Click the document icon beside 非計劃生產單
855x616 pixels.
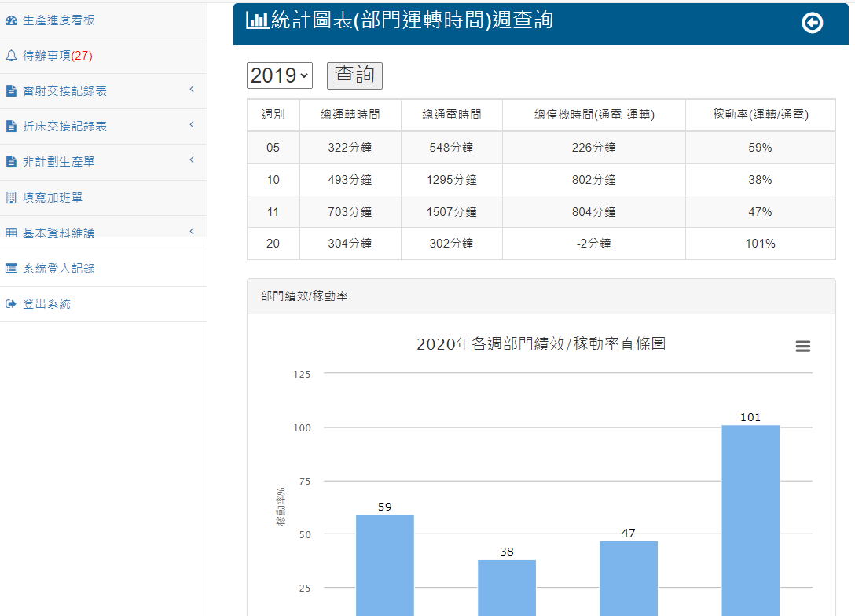click(12, 162)
